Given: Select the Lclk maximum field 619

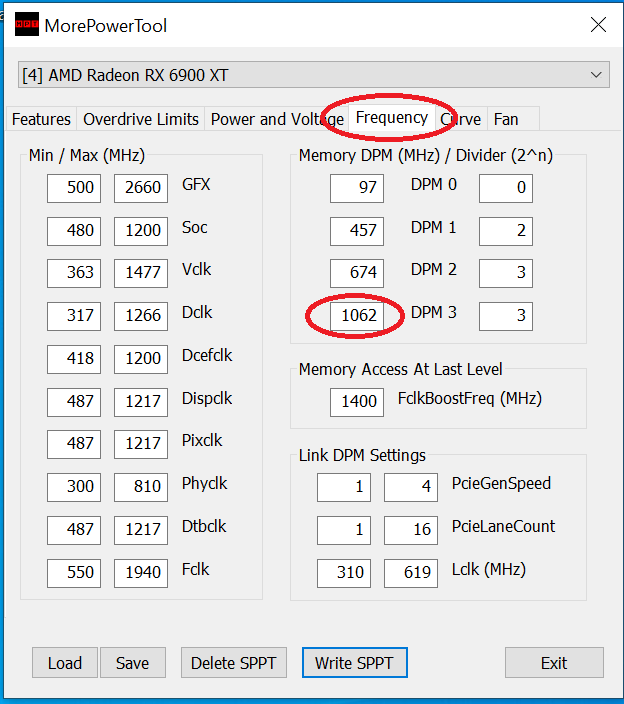Looking at the screenshot, I should (x=411, y=573).
